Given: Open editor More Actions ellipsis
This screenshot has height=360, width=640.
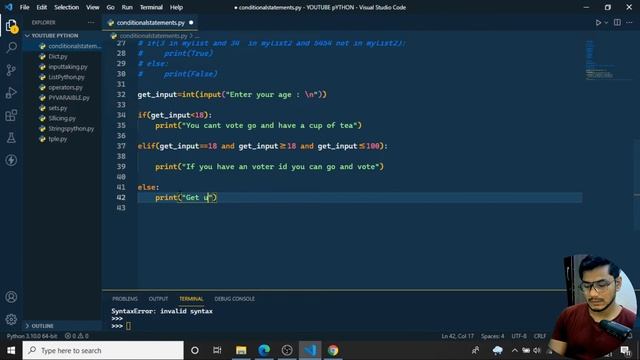Looking at the screenshot, I should point(629,22).
